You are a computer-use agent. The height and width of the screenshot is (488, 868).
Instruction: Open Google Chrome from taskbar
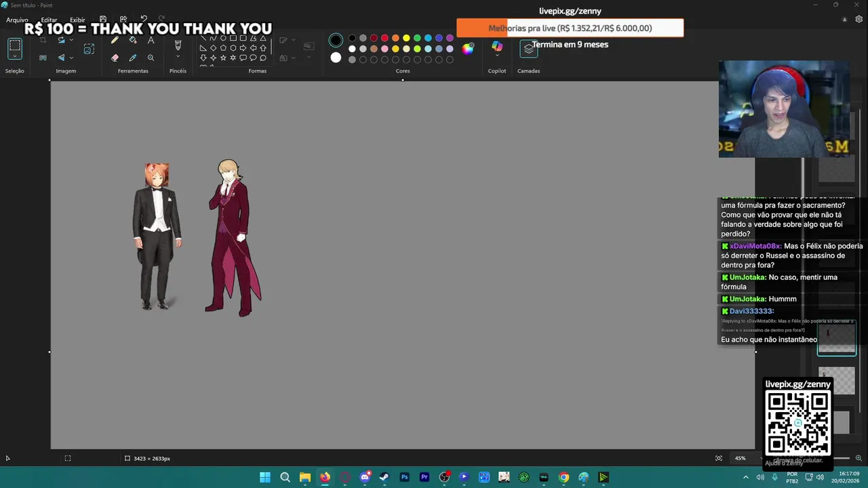point(564,477)
